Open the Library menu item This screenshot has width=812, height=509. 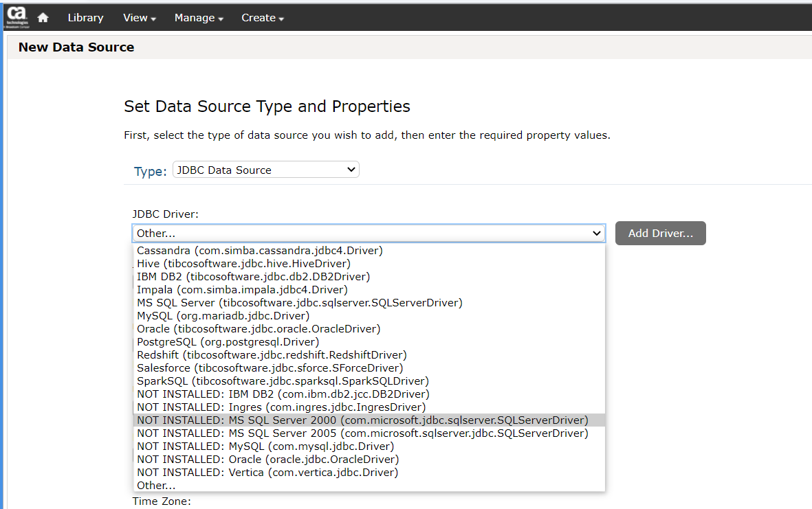pos(85,18)
